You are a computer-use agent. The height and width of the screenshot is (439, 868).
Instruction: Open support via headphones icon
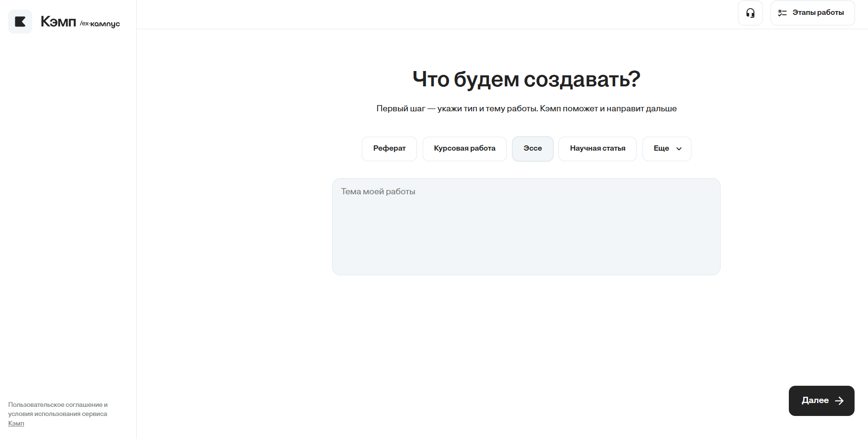pyautogui.click(x=750, y=13)
